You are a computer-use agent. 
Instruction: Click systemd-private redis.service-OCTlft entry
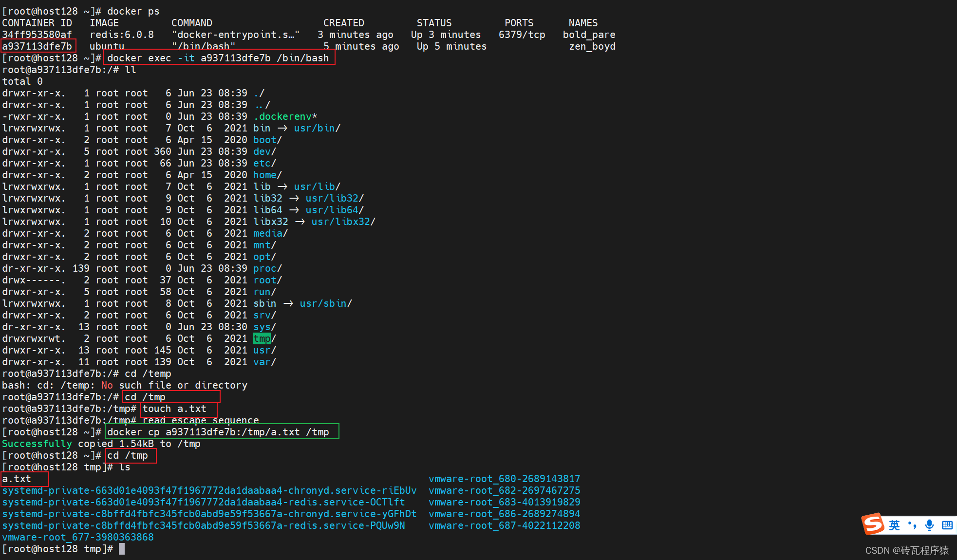pyautogui.click(x=204, y=502)
